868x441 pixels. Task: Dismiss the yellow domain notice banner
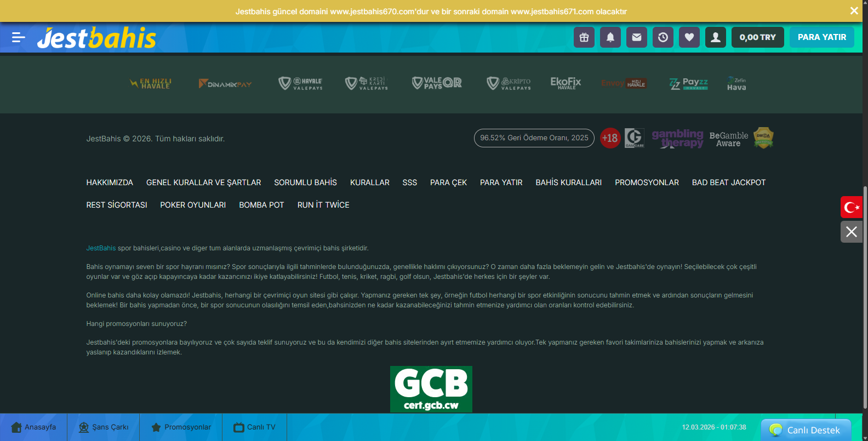click(854, 11)
